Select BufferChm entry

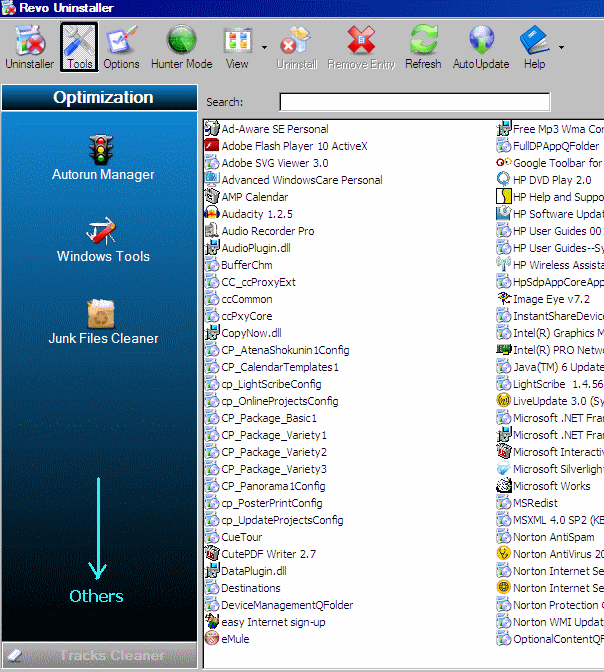point(239,265)
